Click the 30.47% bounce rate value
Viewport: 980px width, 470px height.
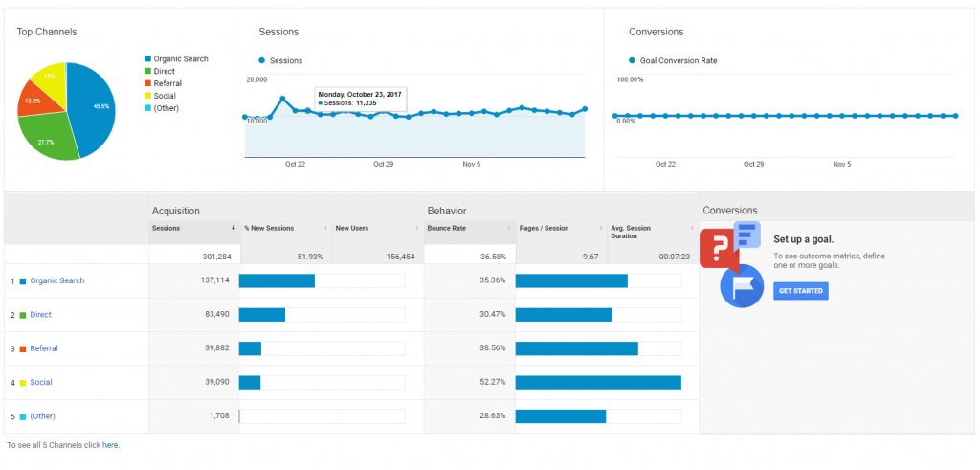coord(493,314)
